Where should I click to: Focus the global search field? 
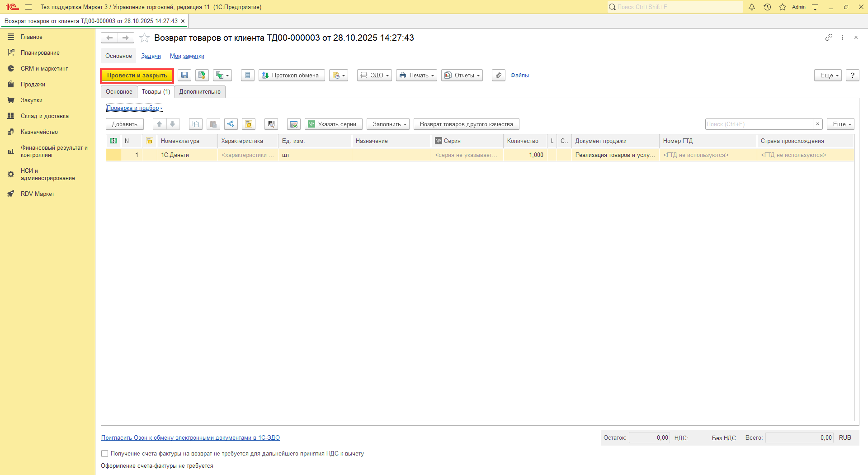675,7
